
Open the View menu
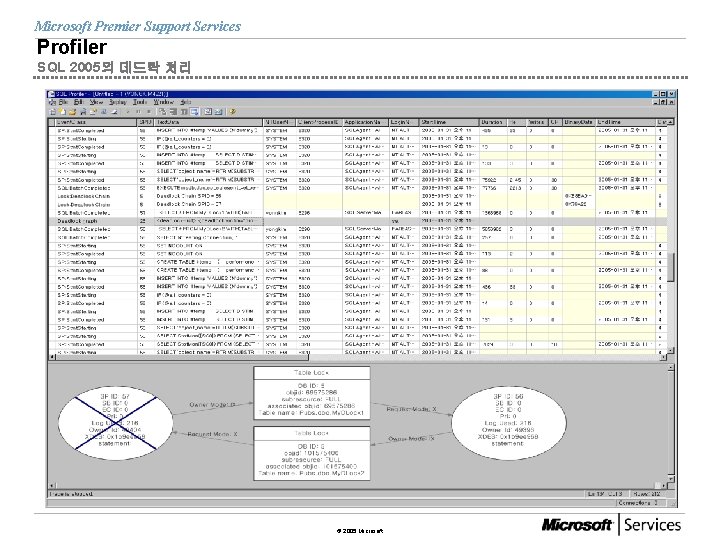[x=96, y=102]
